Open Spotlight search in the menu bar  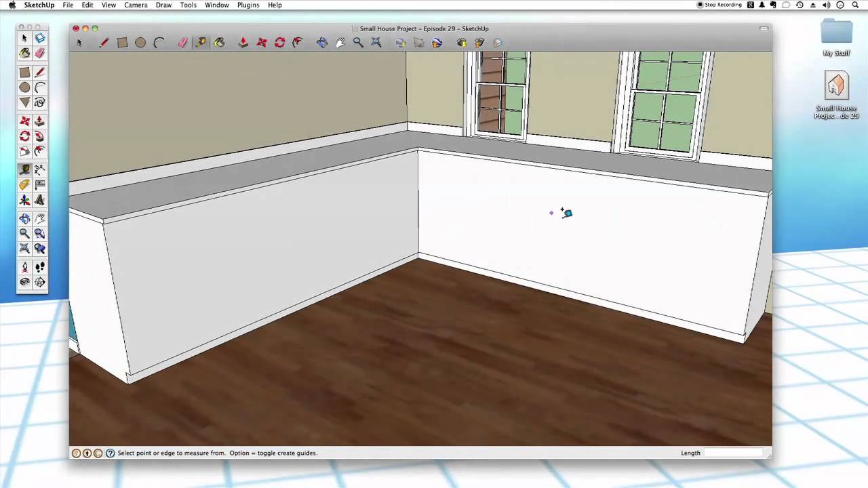[840, 5]
